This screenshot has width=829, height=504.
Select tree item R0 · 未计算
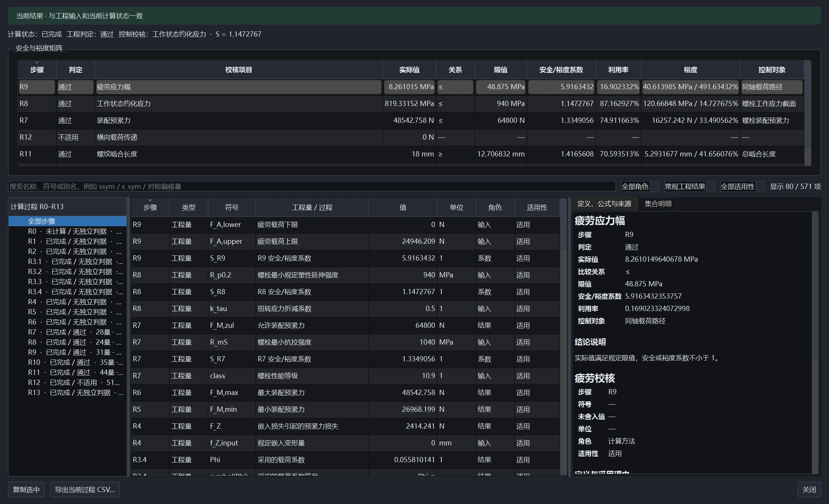tap(68, 231)
